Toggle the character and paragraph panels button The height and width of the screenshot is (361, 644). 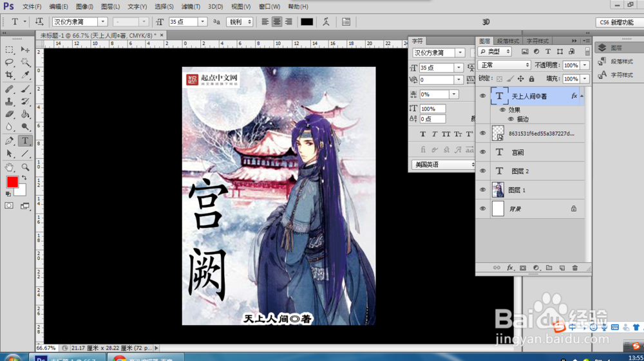pos(346,22)
